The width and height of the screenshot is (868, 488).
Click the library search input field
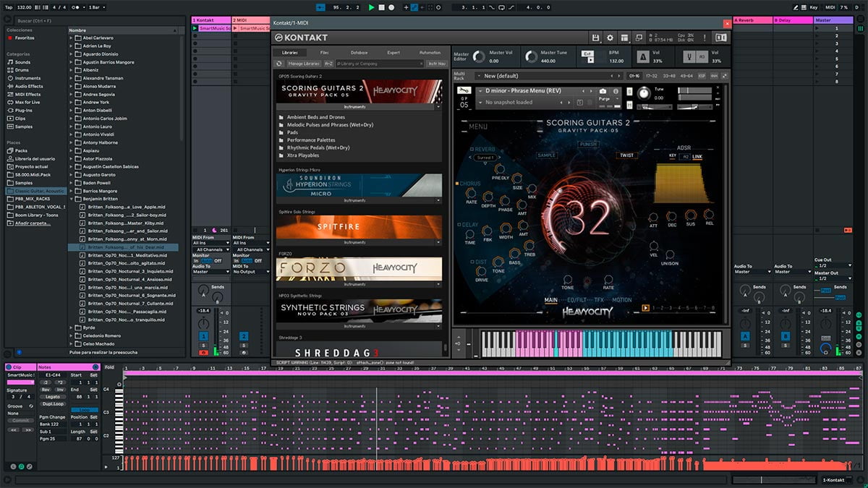(378, 64)
